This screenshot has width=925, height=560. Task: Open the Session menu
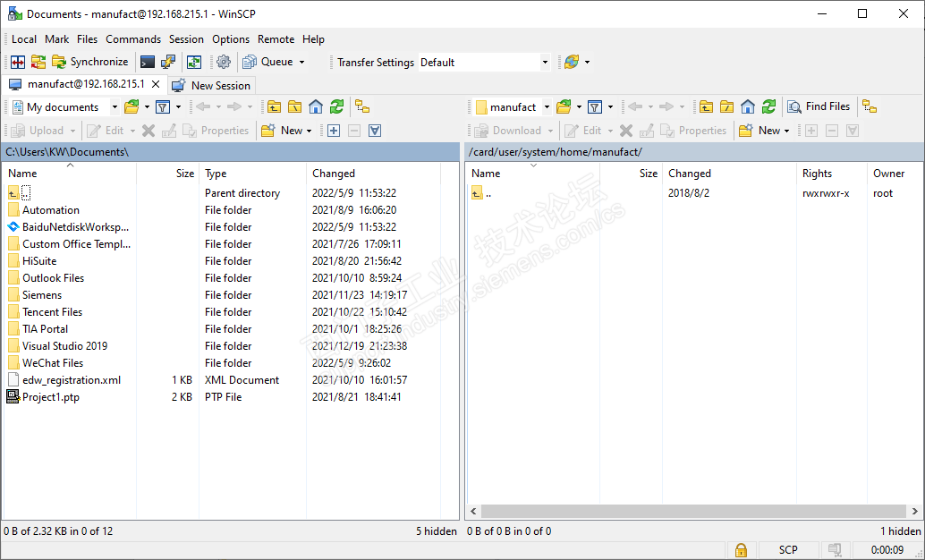point(186,39)
